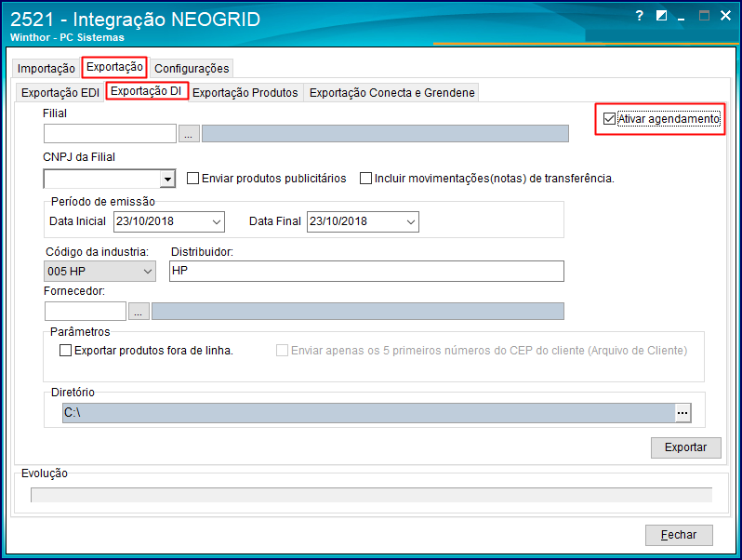Focus the Fornecedor code input field
Image resolution: width=742 pixels, height=560 pixels.
(86, 312)
